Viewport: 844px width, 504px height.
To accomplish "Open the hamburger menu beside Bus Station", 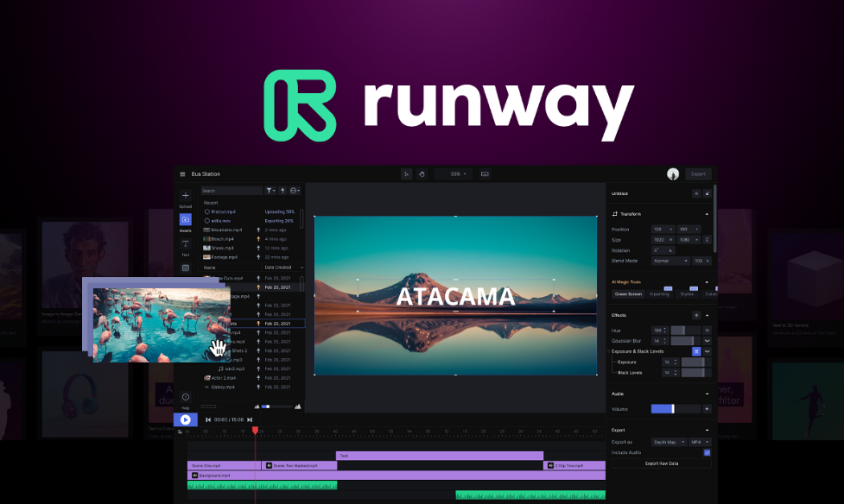I will point(182,174).
